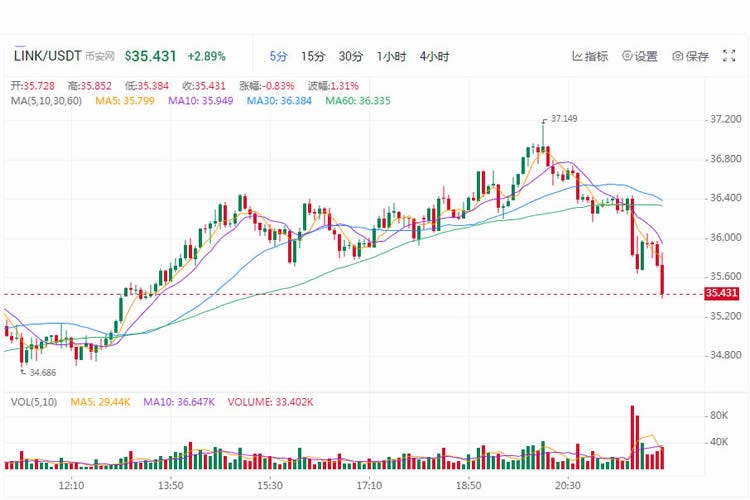Toggle the fullscreen expand icon

pyautogui.click(x=729, y=56)
